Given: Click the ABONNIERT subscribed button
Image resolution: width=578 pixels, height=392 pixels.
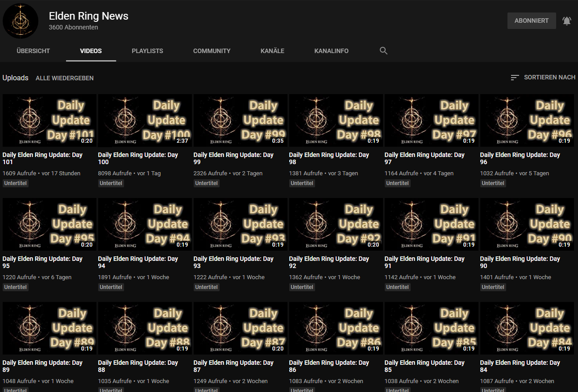Looking at the screenshot, I should tap(532, 21).
